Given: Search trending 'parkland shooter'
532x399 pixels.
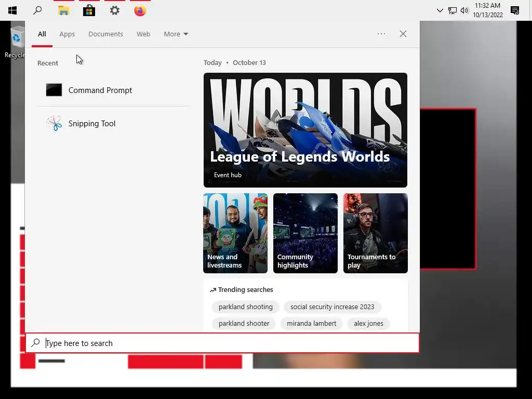Looking at the screenshot, I should 244,323.
